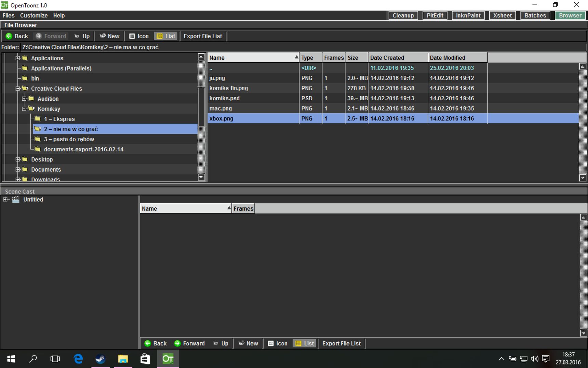Switch to the Batches room

click(535, 15)
